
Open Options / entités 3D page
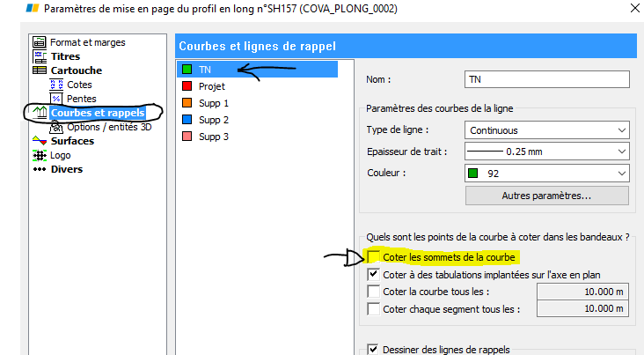tap(109, 127)
